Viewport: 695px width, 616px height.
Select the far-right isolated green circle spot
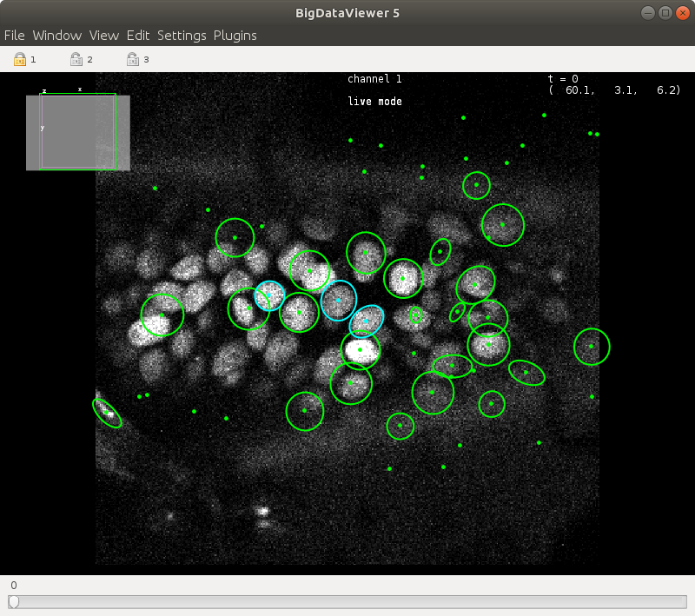coord(592,347)
